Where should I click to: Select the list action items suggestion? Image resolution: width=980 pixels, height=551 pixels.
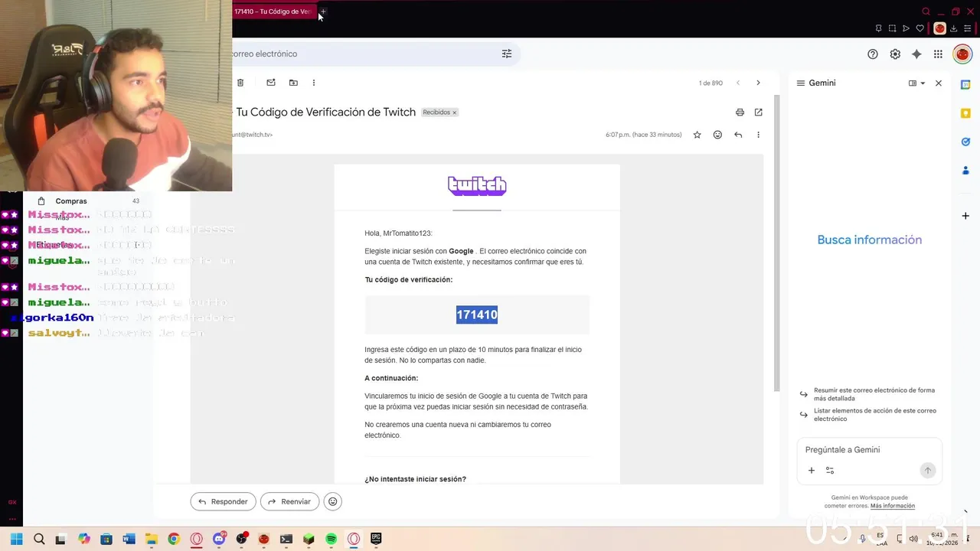(868, 415)
